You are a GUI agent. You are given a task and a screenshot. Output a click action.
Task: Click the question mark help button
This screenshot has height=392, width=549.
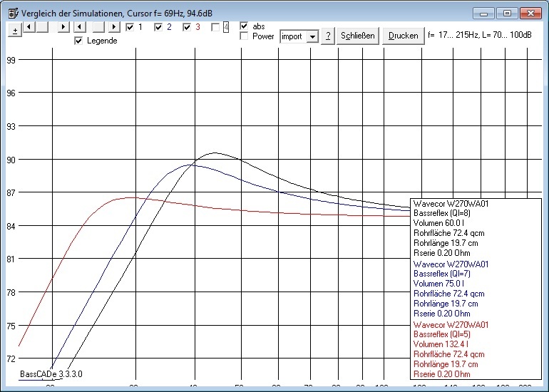pos(327,36)
